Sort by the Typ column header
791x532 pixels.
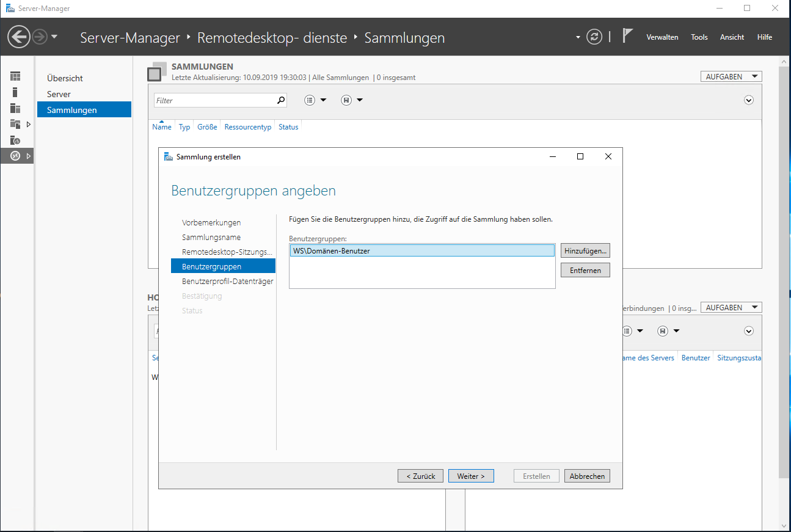[184, 127]
